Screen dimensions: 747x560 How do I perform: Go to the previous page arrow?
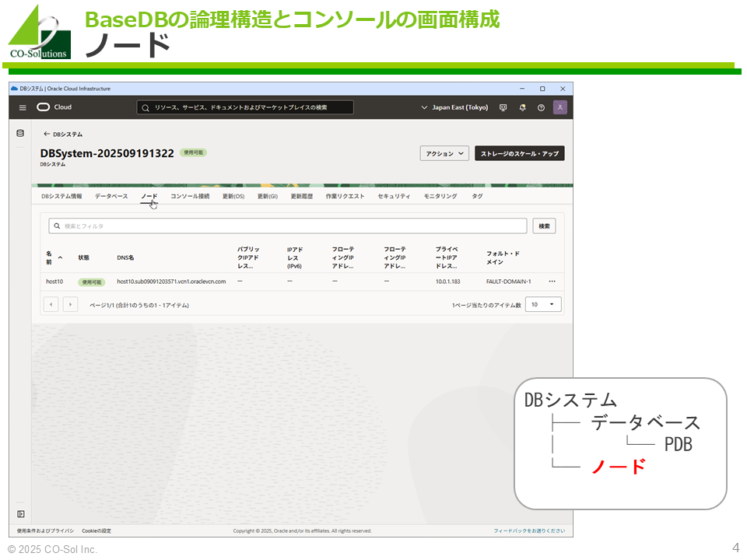(51, 304)
